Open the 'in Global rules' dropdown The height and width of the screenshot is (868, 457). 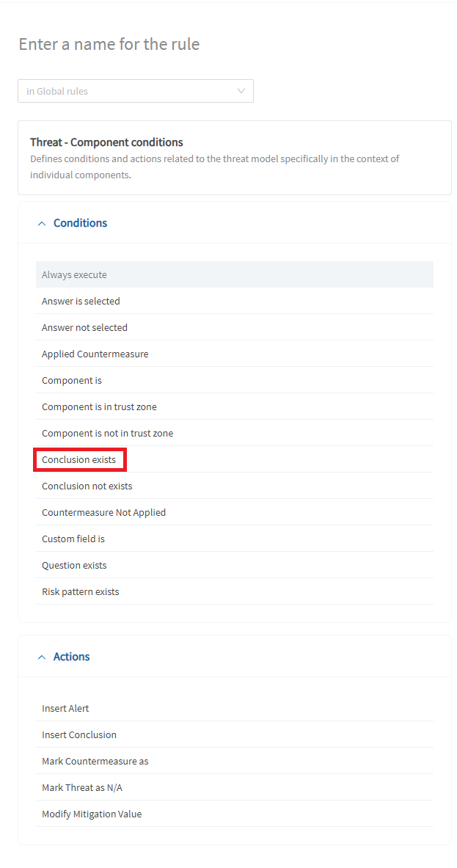point(136,90)
